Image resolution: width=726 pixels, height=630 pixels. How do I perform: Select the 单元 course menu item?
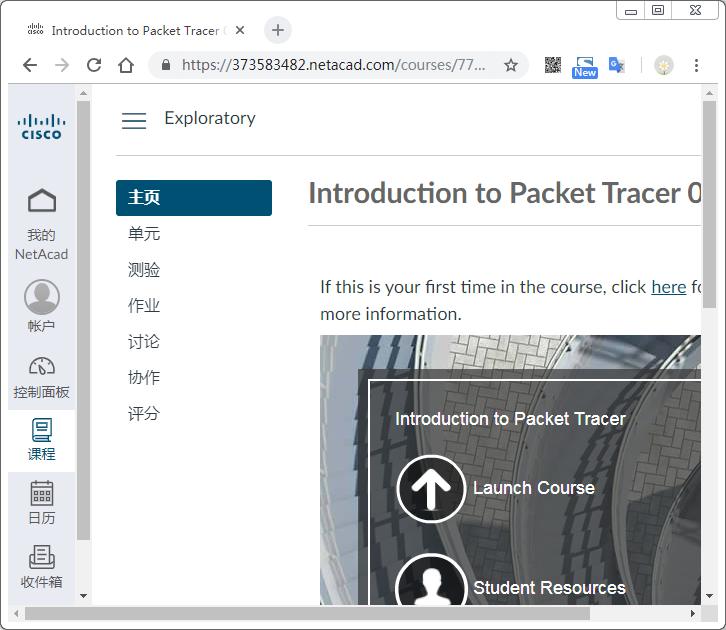[144, 233]
